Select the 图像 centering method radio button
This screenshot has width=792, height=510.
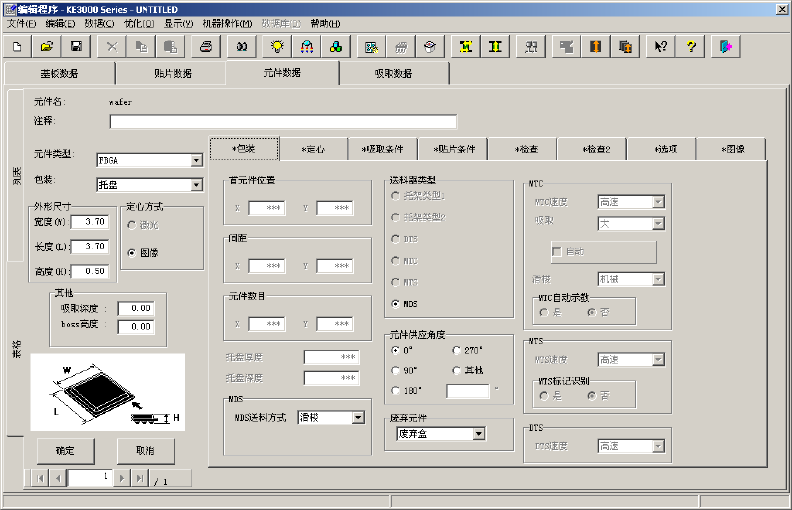(133, 253)
